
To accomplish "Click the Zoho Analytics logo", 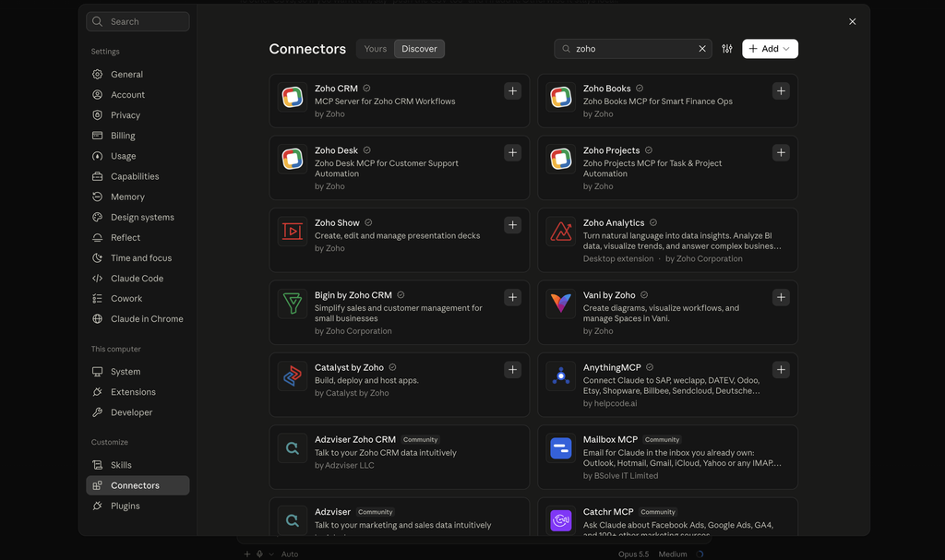I will click(560, 232).
